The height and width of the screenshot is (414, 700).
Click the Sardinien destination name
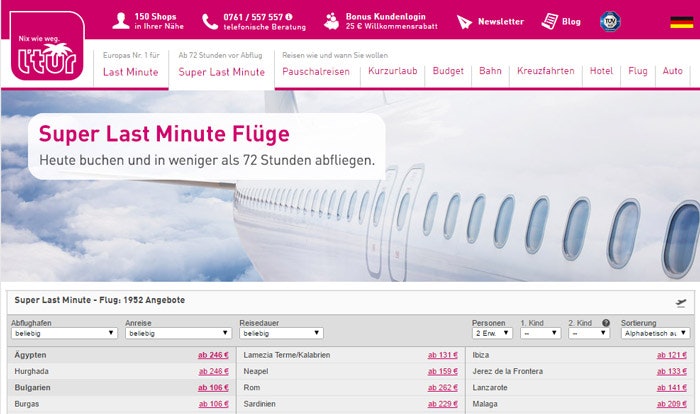[259, 404]
